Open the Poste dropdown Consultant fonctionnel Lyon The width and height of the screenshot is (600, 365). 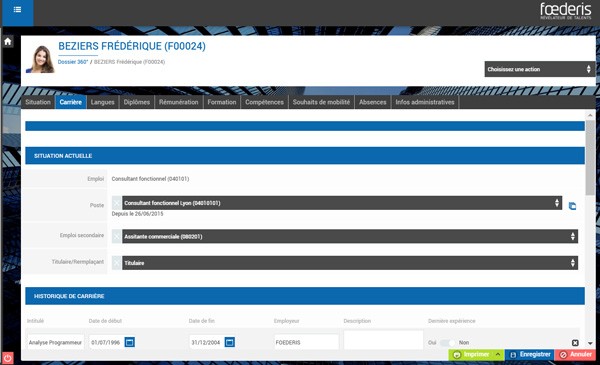pyautogui.click(x=342, y=203)
